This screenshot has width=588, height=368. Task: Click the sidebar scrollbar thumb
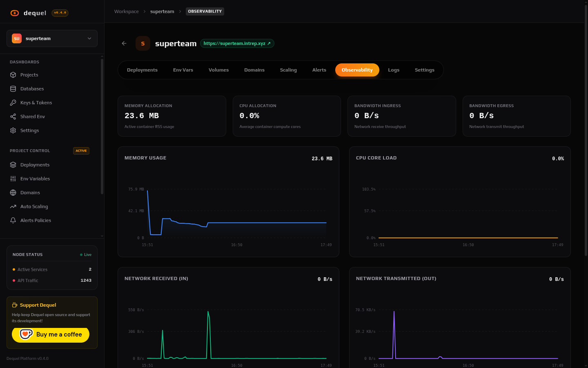(102, 127)
